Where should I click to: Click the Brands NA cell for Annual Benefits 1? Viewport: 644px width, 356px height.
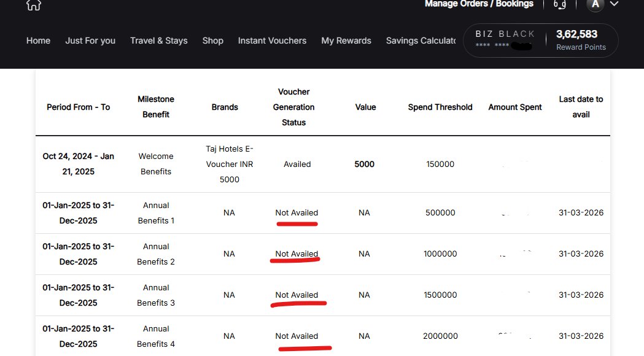point(229,213)
